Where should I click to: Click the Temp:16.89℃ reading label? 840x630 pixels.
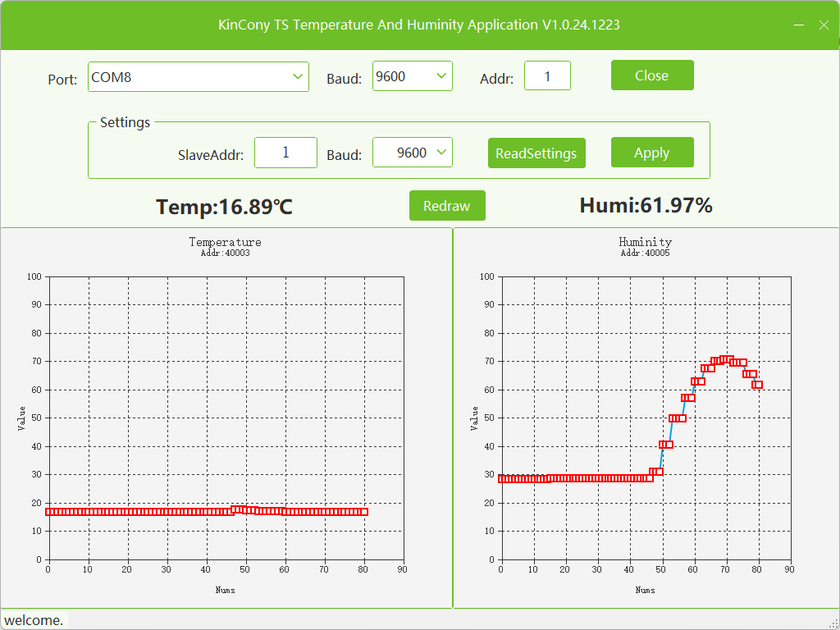pos(224,207)
